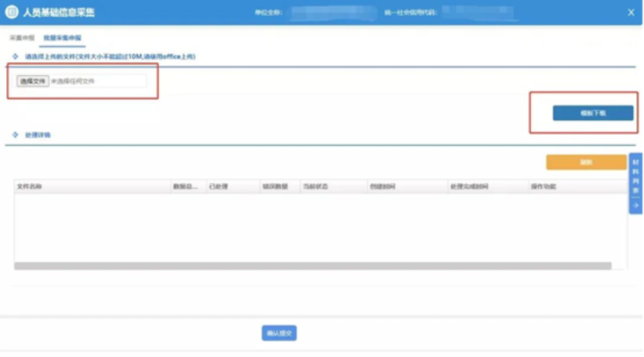Click the 已处理 column header
The width and height of the screenshot is (644, 357).
pos(233,187)
